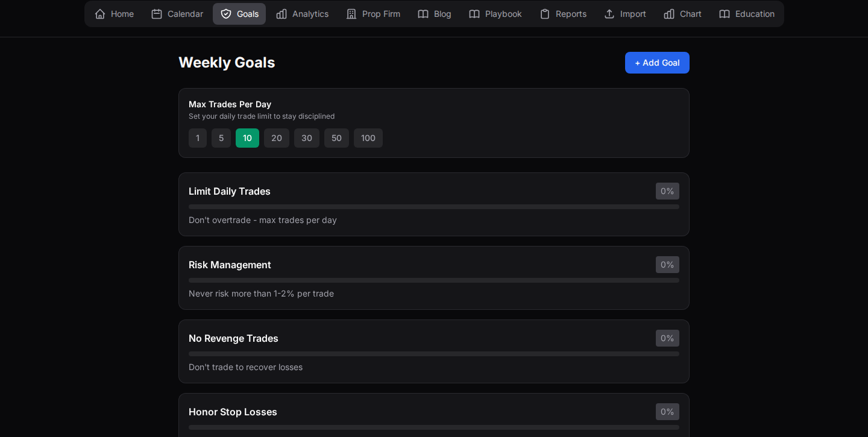Click the Limit Daily Trades progress bar
The height and width of the screenshot is (437, 868).
[x=434, y=206]
